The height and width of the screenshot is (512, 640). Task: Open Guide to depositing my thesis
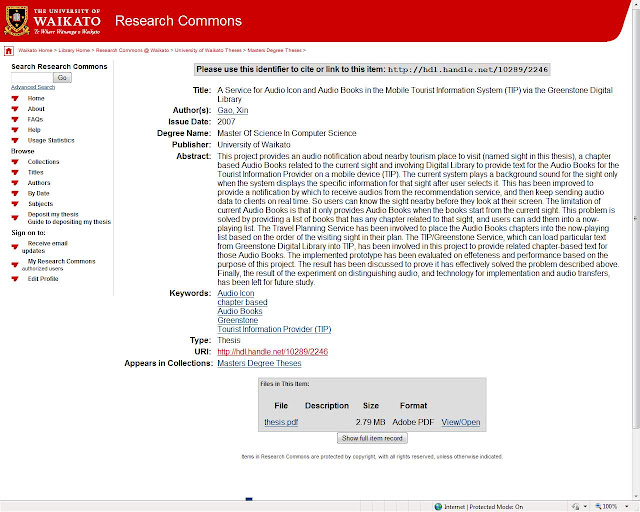tap(69, 222)
